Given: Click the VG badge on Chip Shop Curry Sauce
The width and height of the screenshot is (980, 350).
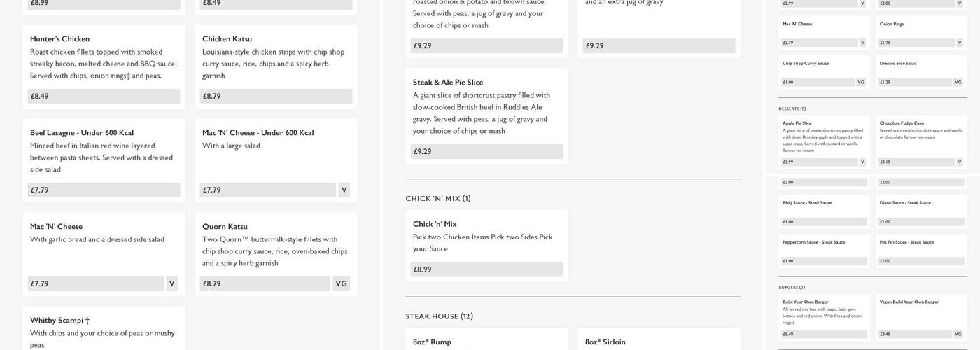Looking at the screenshot, I should [x=861, y=82].
